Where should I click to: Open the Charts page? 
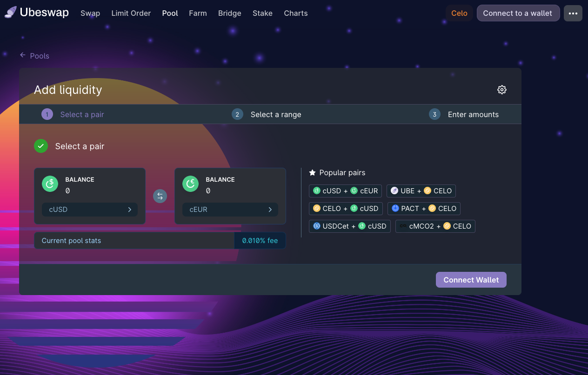pos(296,13)
